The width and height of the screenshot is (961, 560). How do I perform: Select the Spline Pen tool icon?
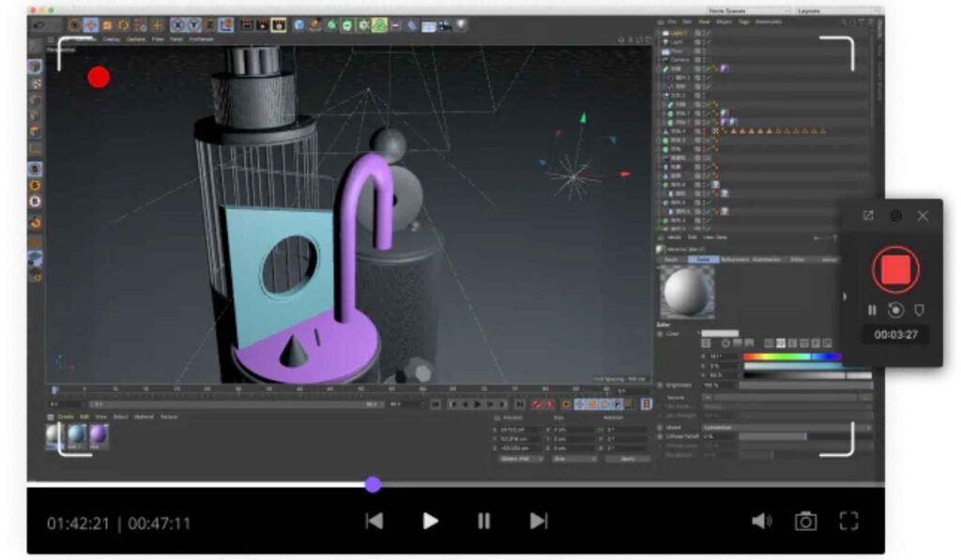(315, 25)
